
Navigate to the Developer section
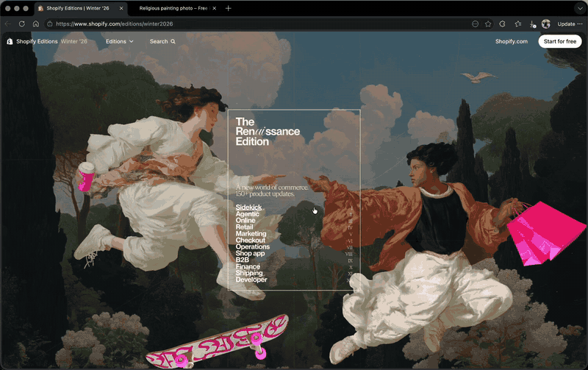coord(251,280)
